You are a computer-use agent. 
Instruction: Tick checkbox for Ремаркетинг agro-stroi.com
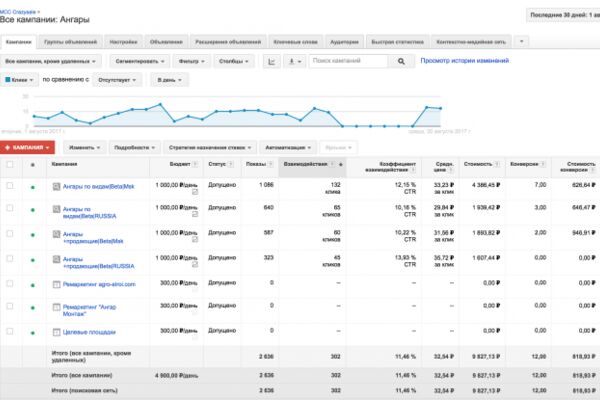(x=10, y=283)
